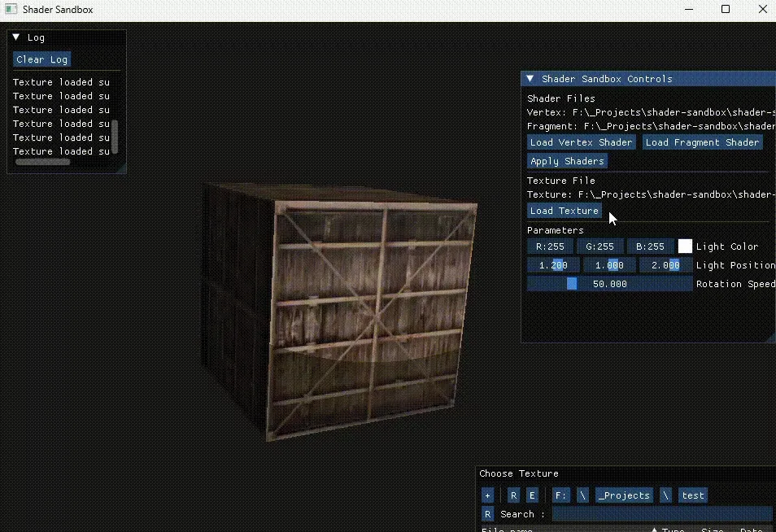
Task: Click the Rotation Speed slider
Action: coord(608,284)
